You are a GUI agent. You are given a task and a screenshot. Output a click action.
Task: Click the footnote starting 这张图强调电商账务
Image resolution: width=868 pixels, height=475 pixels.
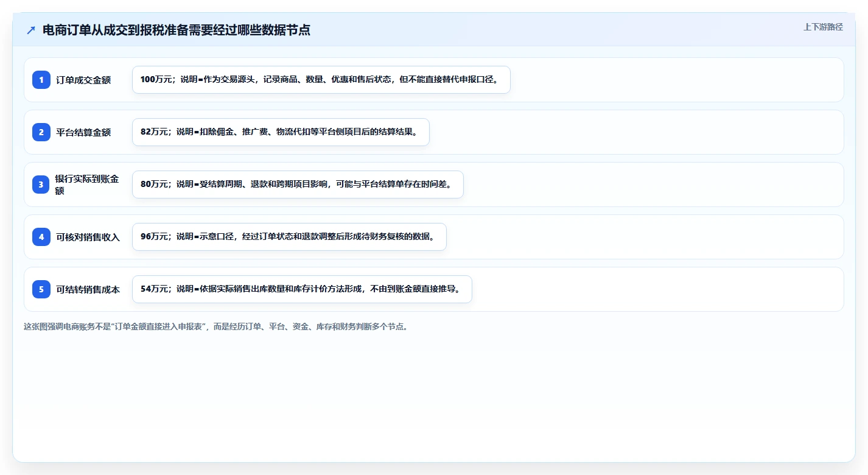(215, 326)
